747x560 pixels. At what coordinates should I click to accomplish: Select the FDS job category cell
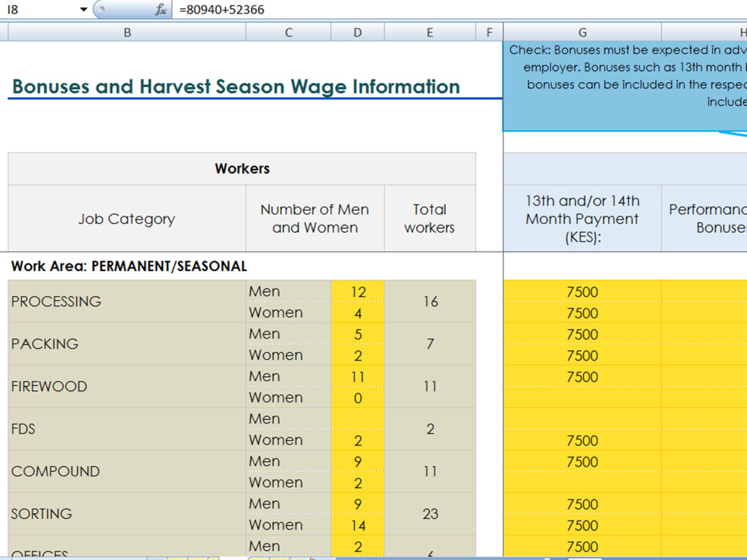pyautogui.click(x=127, y=429)
